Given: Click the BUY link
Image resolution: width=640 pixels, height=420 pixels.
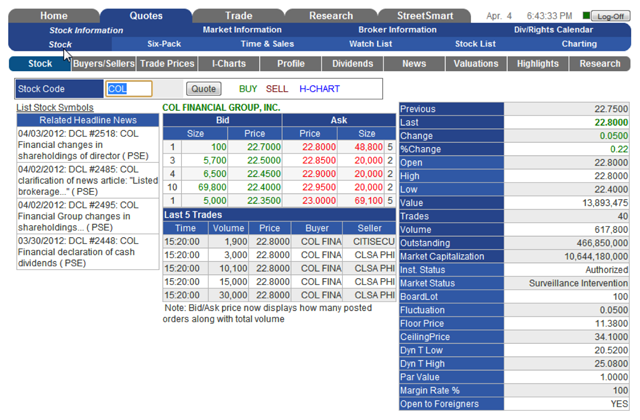Looking at the screenshot, I should (x=248, y=89).
